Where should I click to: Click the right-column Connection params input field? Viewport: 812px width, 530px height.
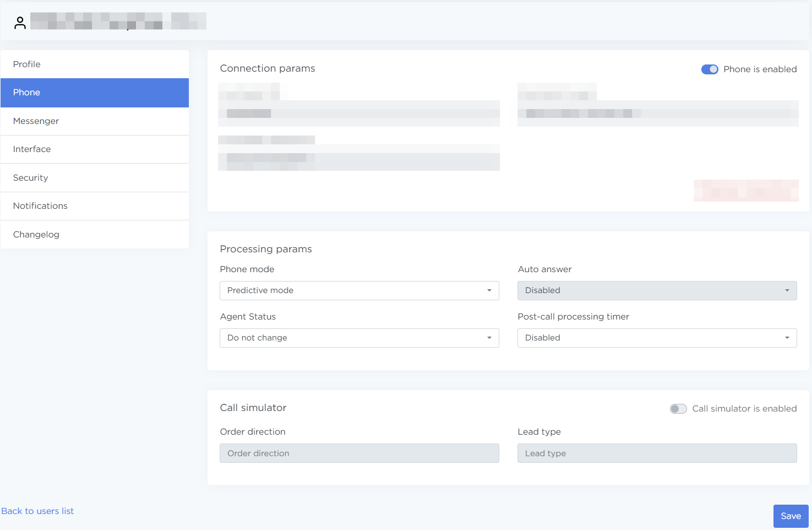(658, 113)
